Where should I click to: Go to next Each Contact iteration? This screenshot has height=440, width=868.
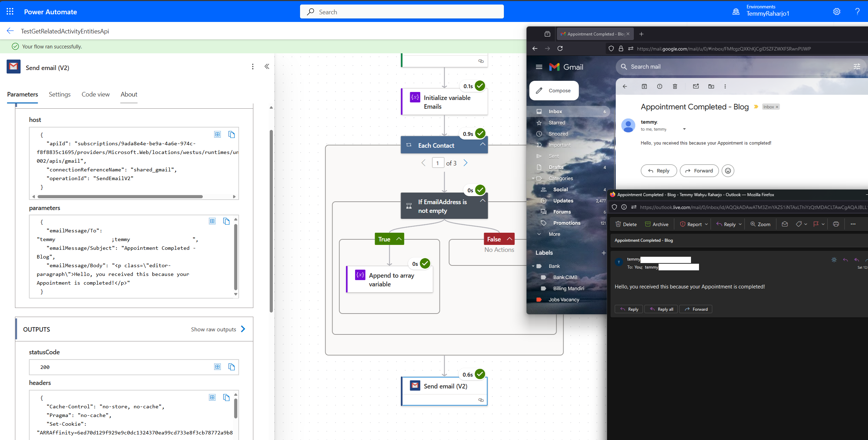point(466,163)
